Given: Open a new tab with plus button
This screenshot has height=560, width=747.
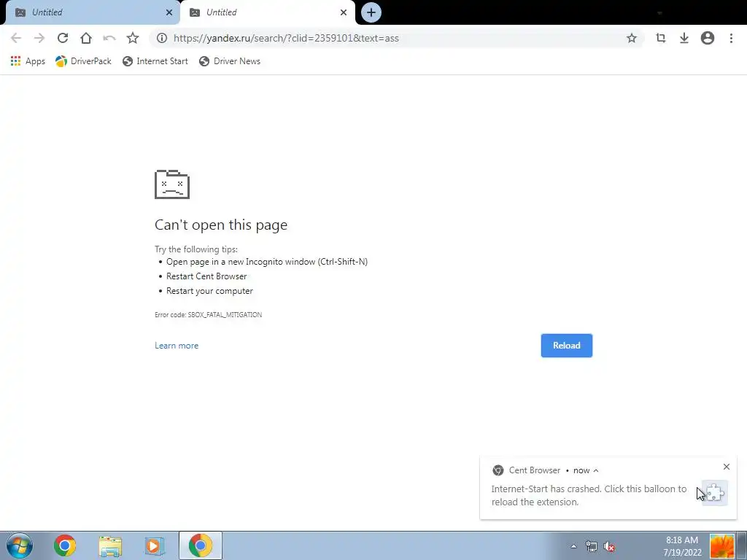Looking at the screenshot, I should tap(371, 12).
